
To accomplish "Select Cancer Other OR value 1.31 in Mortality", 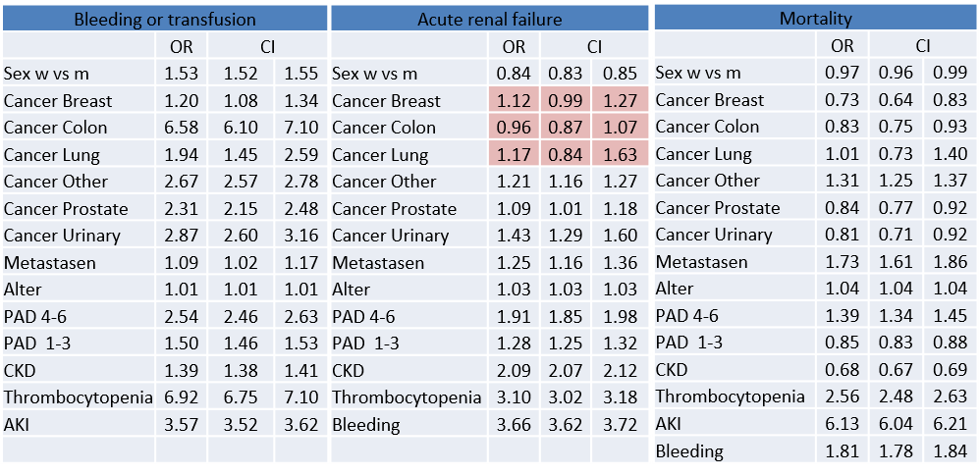I will [x=842, y=181].
